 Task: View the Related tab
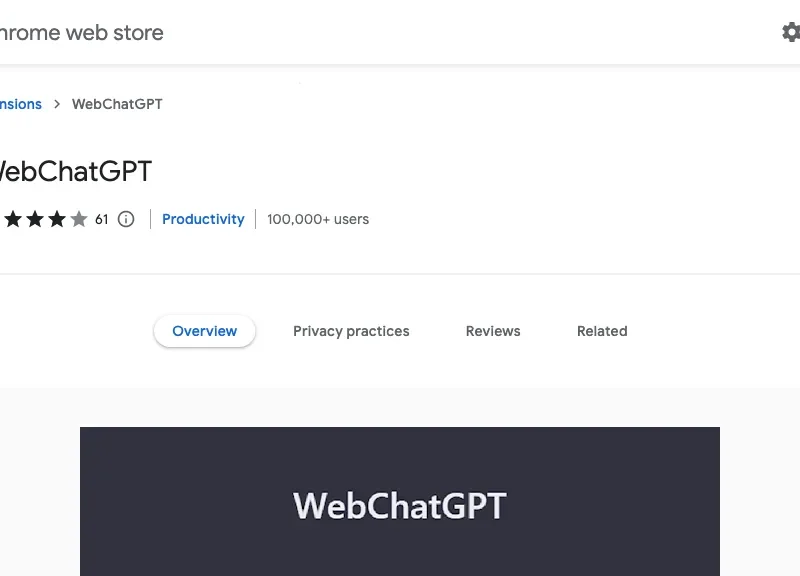pyautogui.click(x=602, y=331)
